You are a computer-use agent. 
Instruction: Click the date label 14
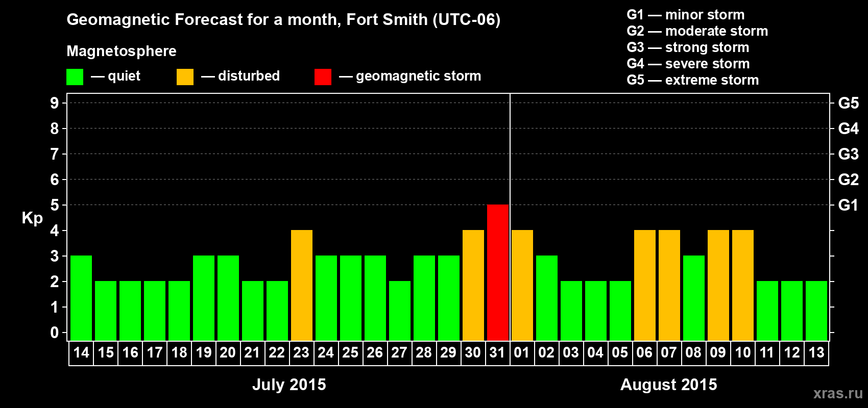point(81,352)
